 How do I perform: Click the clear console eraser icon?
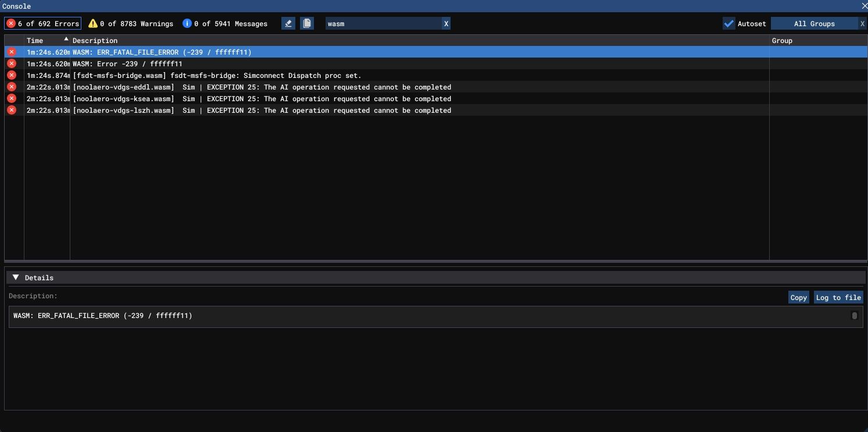tap(288, 23)
